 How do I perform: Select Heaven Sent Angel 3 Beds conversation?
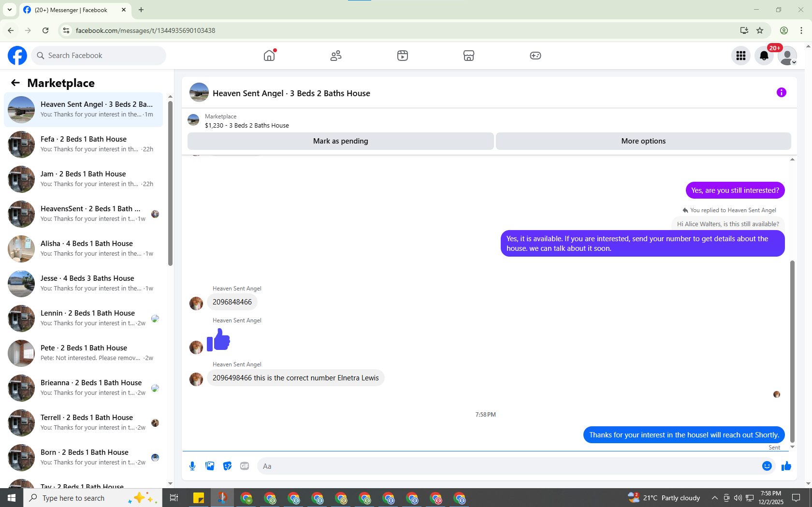(x=83, y=110)
